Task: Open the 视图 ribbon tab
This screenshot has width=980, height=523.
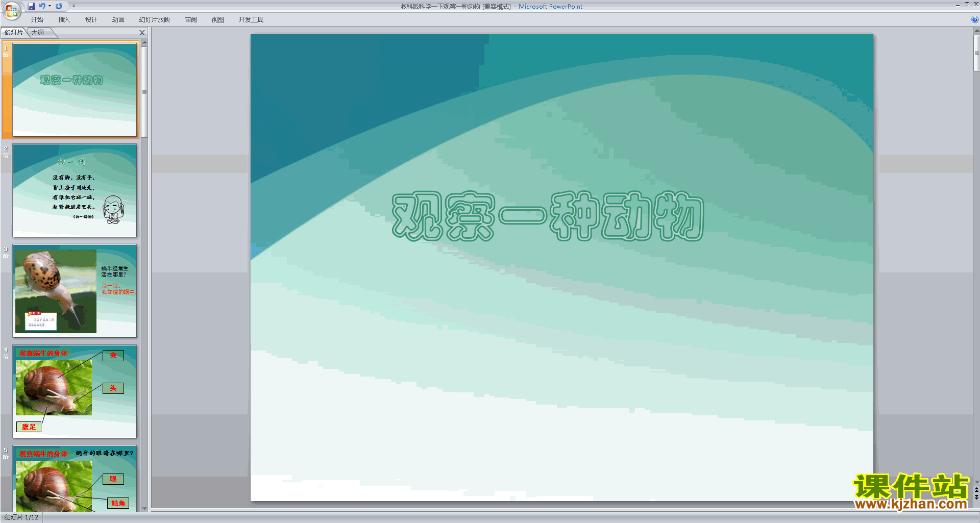Action: (x=217, y=20)
